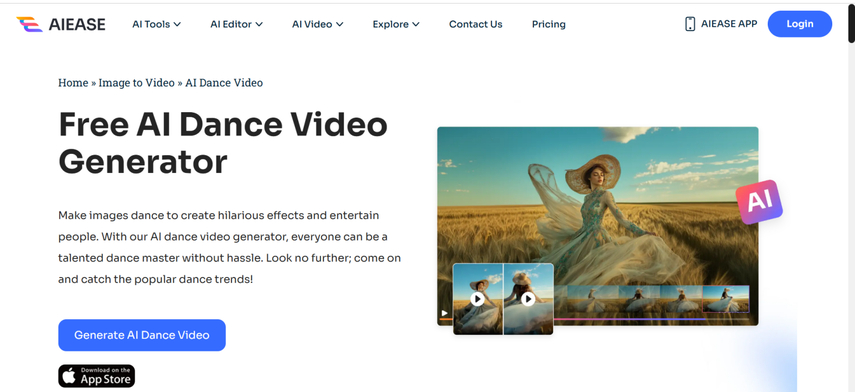Click the AIEASE logo icon

[x=29, y=24]
